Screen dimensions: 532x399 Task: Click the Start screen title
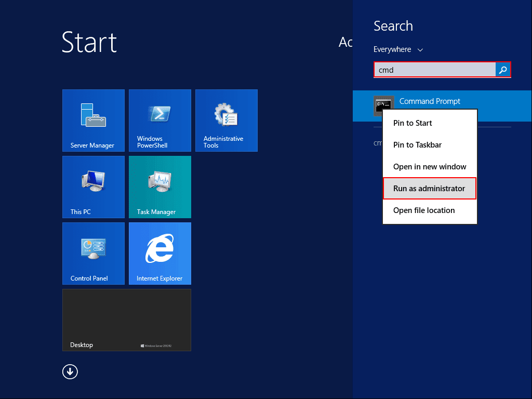pos(89,43)
